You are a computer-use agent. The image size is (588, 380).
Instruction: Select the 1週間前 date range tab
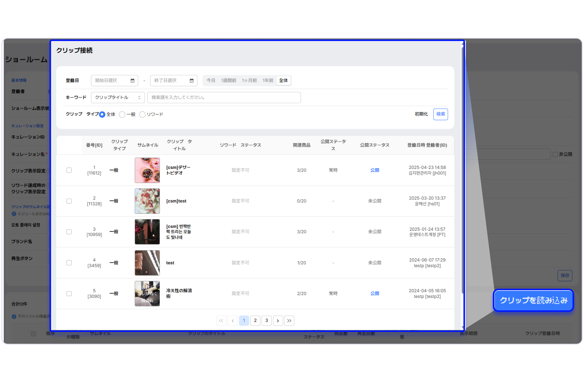point(228,81)
